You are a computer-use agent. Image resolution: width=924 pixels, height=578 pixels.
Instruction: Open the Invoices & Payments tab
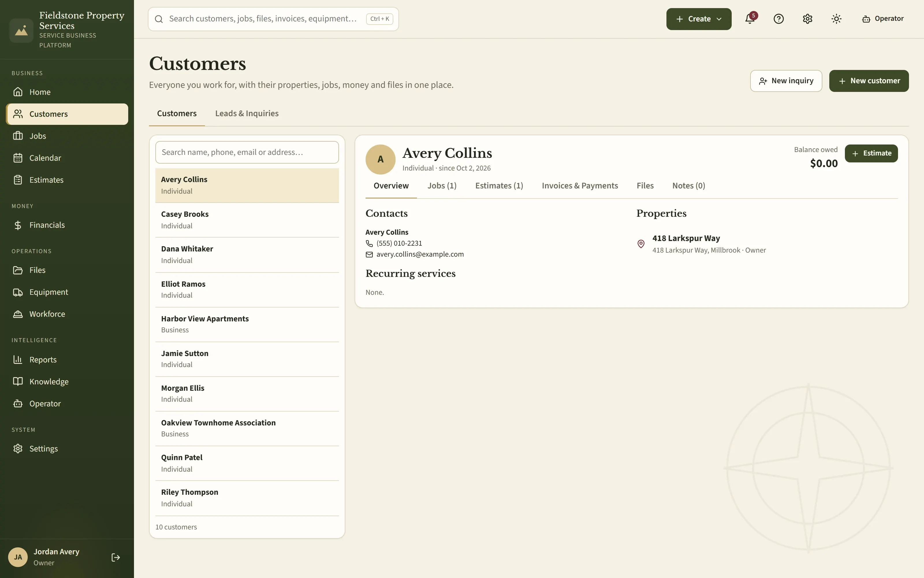[580, 186]
